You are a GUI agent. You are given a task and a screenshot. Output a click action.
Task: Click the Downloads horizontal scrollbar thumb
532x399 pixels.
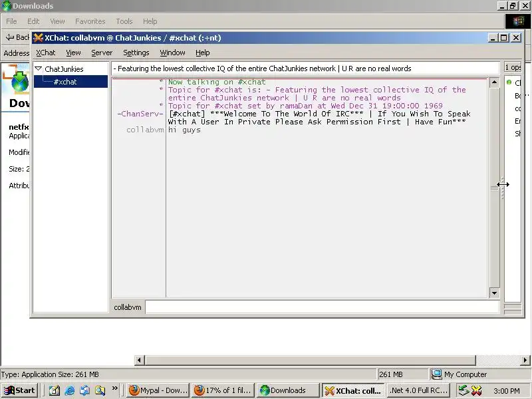pos(311,360)
